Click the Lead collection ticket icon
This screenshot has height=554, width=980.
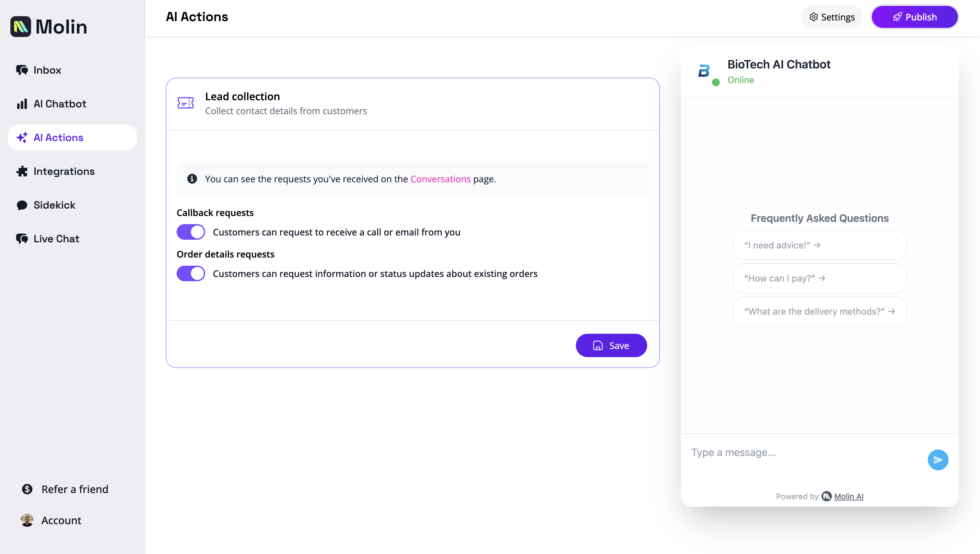coord(185,102)
